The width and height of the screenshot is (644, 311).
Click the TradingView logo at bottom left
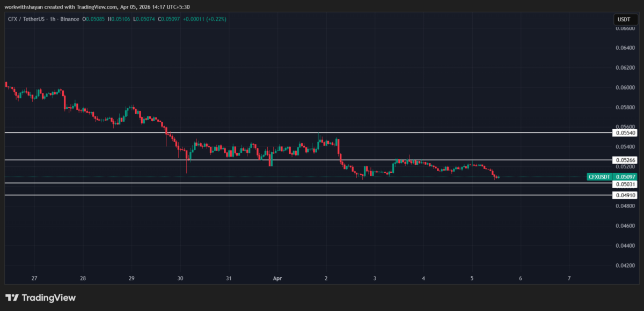pos(40,297)
